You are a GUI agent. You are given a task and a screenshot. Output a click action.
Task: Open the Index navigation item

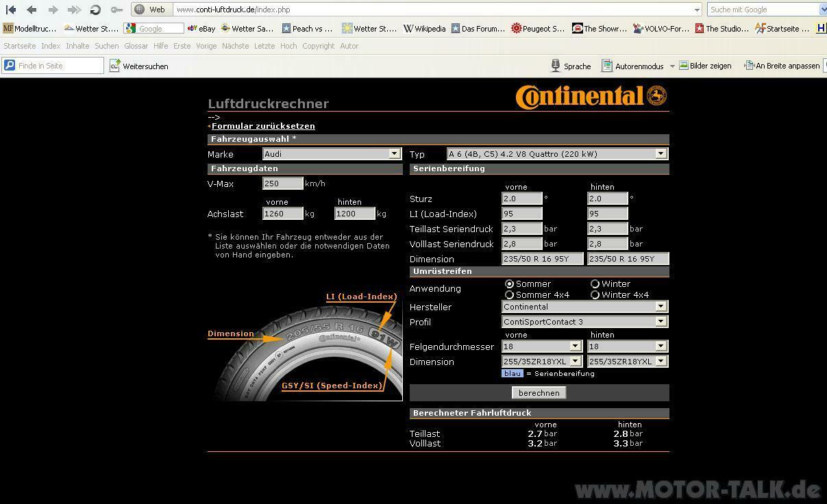pos(51,46)
